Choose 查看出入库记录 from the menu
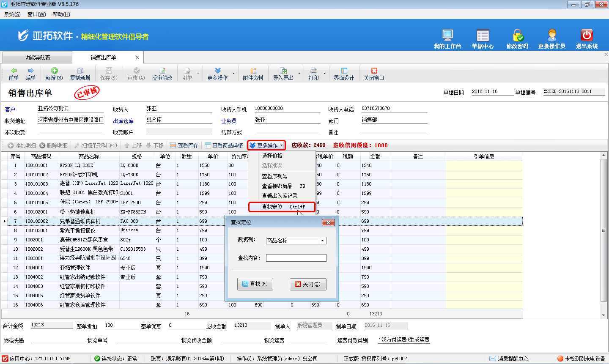The image size is (609, 364). (280, 196)
